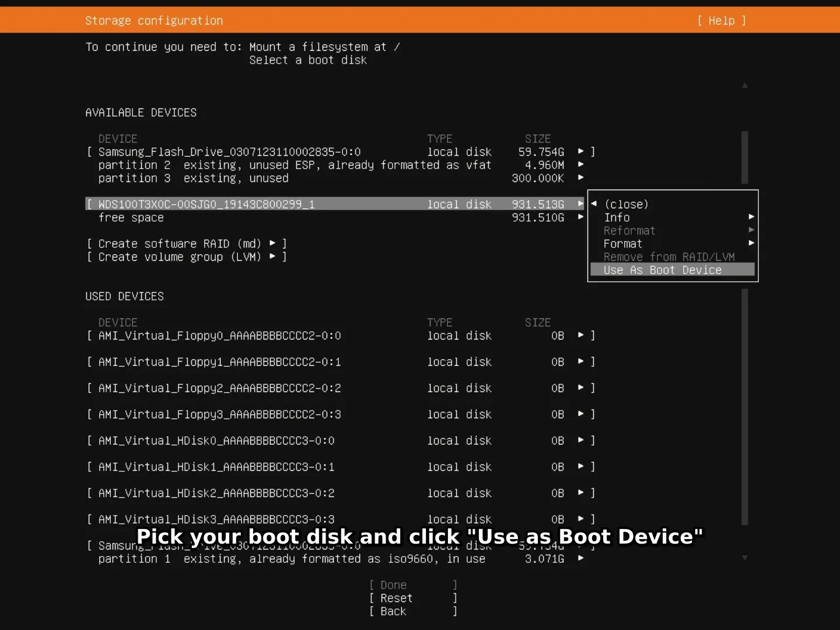Select partition 1 formatted as iso9660 row
The height and width of the screenshot is (630, 840).
341,559
